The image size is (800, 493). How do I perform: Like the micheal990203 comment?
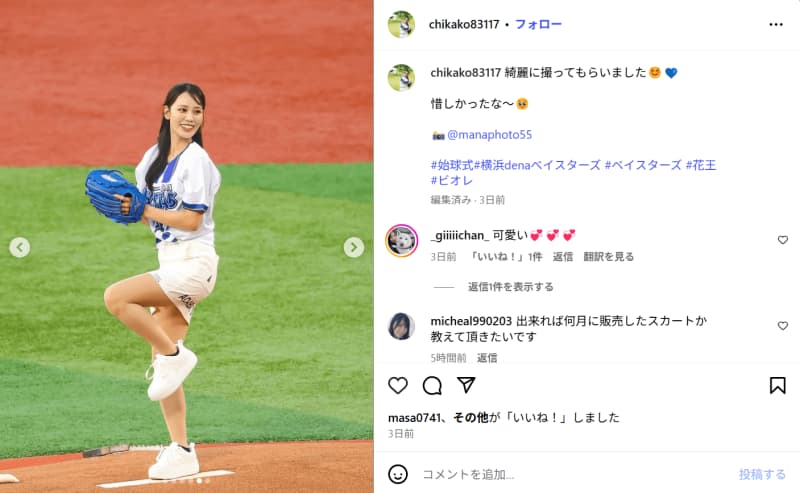click(x=783, y=326)
